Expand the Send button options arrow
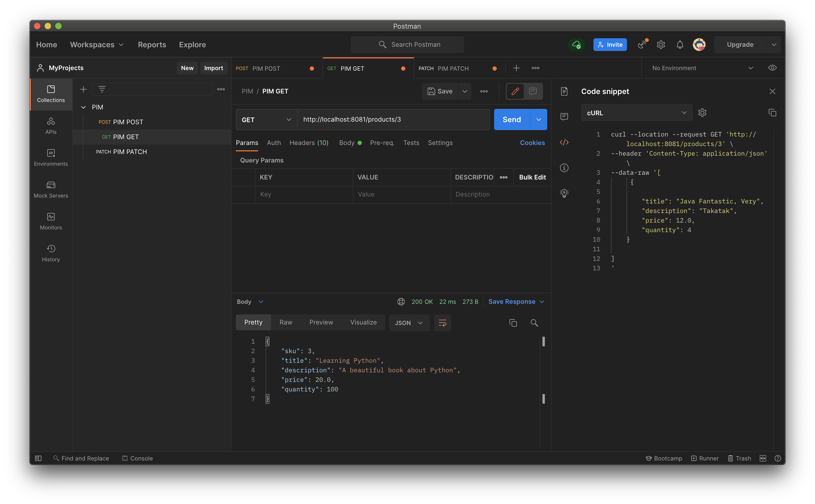This screenshot has width=815, height=504. pos(538,120)
